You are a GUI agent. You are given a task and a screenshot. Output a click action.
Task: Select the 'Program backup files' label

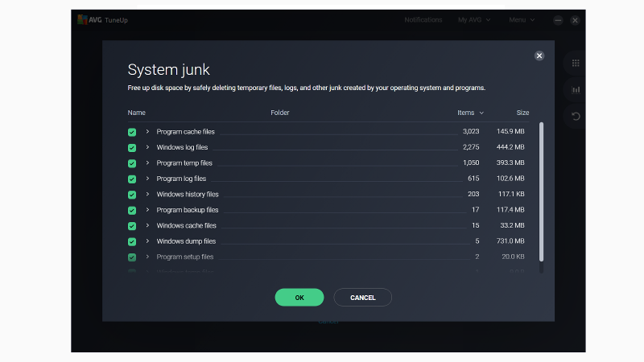188,210
